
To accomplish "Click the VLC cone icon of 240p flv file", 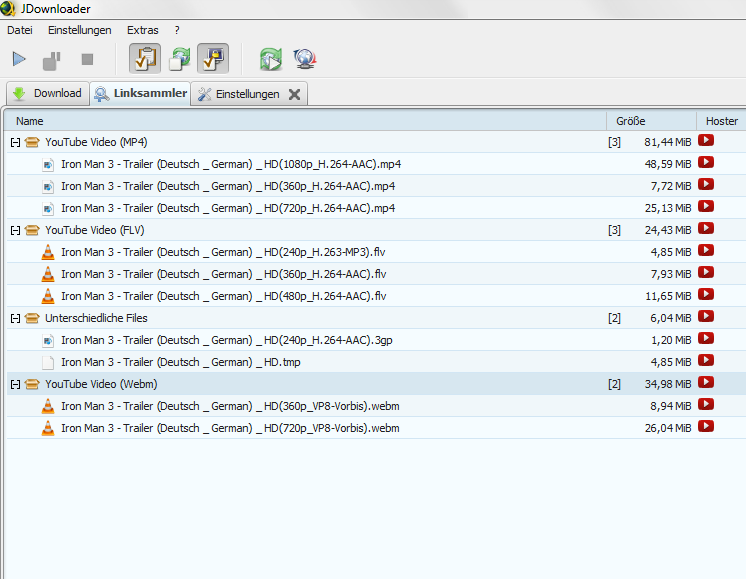I will point(48,252).
